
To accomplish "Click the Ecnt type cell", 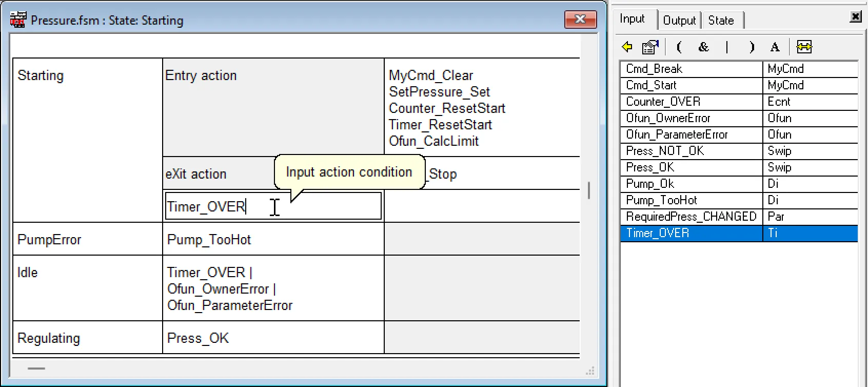I will pyautogui.click(x=811, y=102).
